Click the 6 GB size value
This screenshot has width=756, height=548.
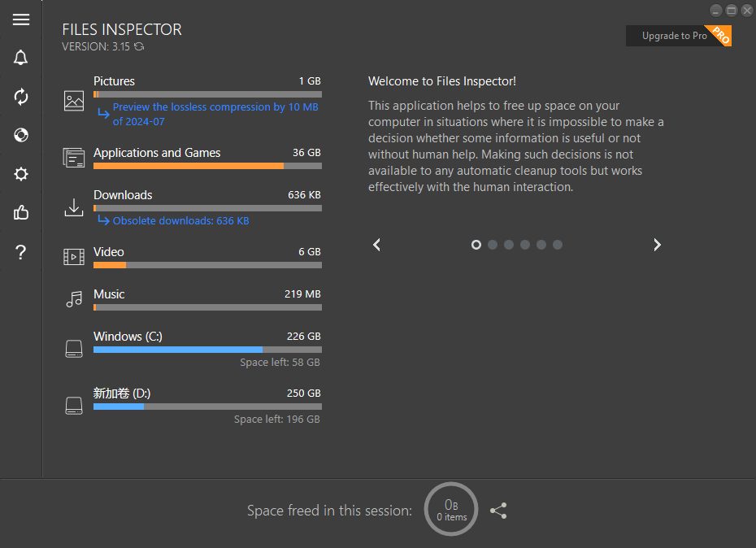[x=310, y=252]
